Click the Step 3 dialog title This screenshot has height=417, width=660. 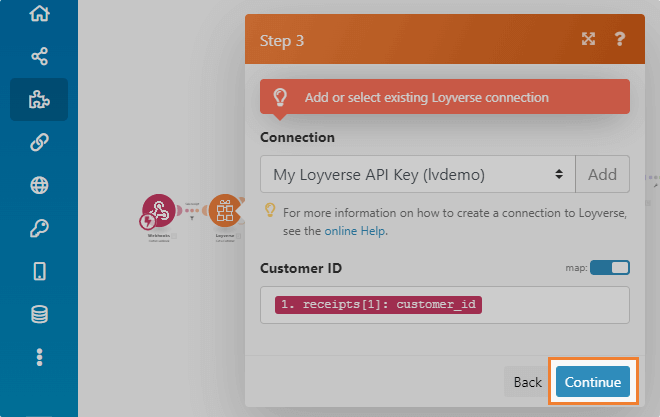coord(282,41)
